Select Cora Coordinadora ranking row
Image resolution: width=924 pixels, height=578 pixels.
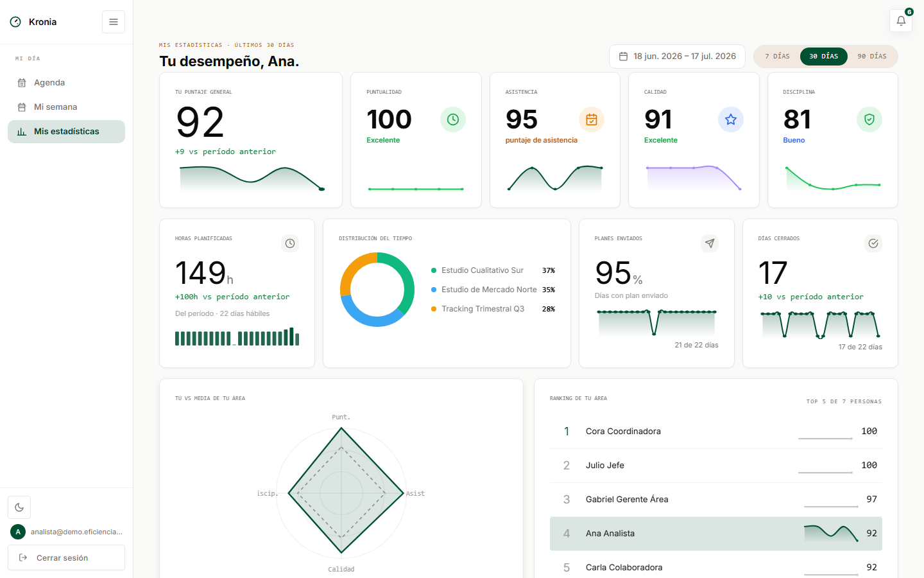(716, 432)
